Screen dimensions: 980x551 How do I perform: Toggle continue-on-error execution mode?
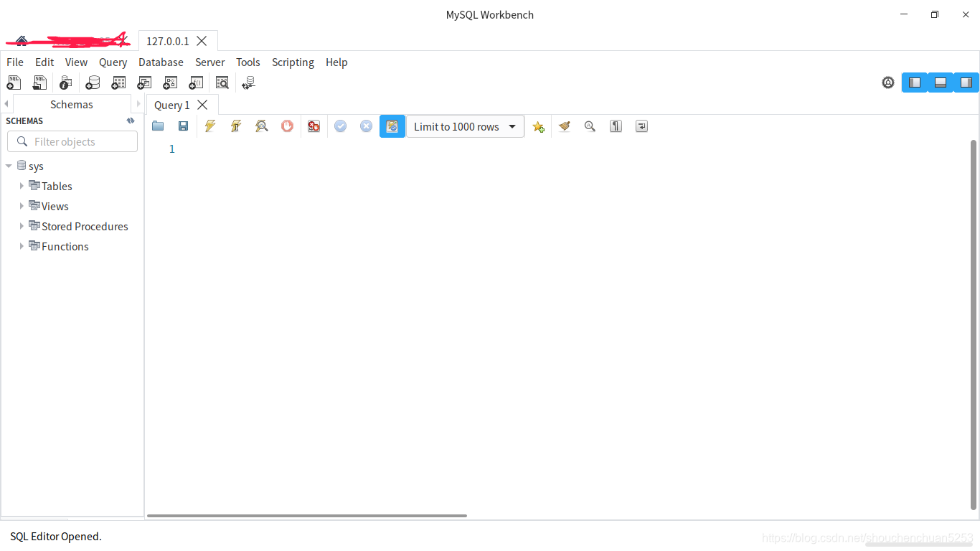point(314,126)
